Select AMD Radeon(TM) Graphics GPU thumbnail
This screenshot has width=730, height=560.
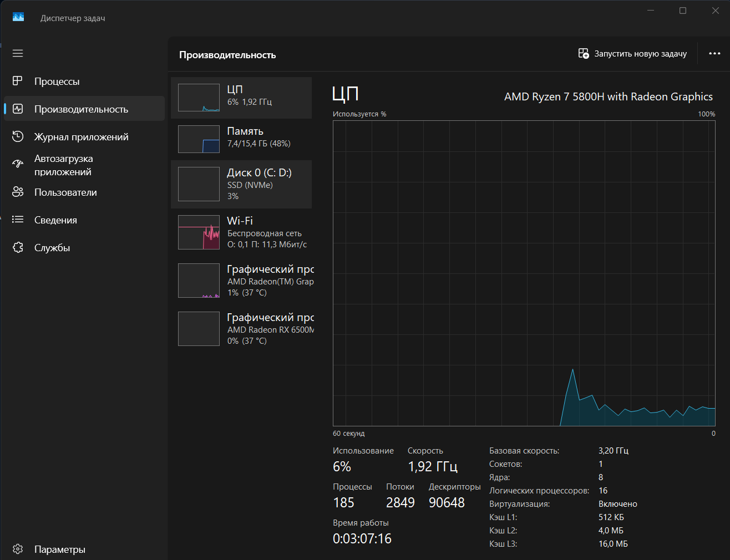[x=199, y=281]
